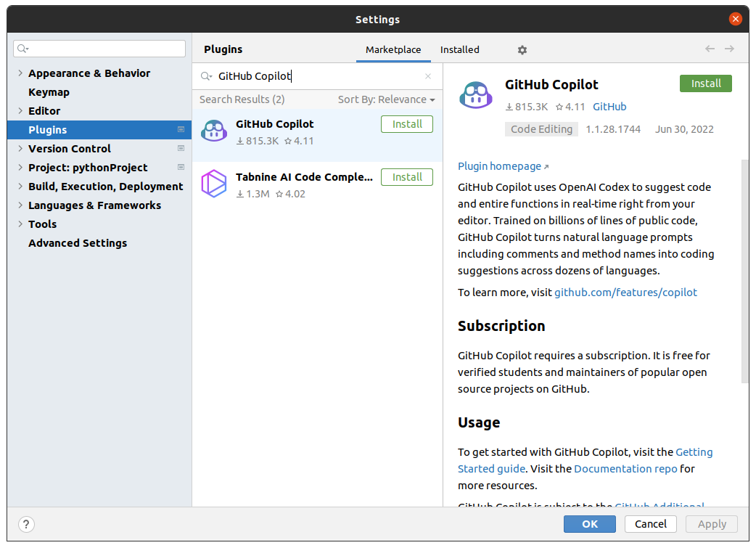Clear the search with the X icon
This screenshot has width=756, height=548.
point(427,75)
